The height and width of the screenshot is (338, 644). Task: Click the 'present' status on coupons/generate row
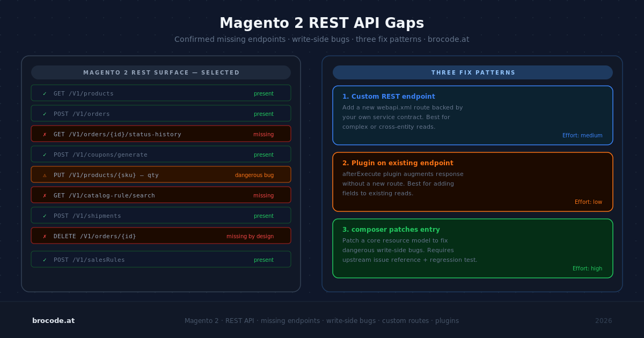point(264,155)
